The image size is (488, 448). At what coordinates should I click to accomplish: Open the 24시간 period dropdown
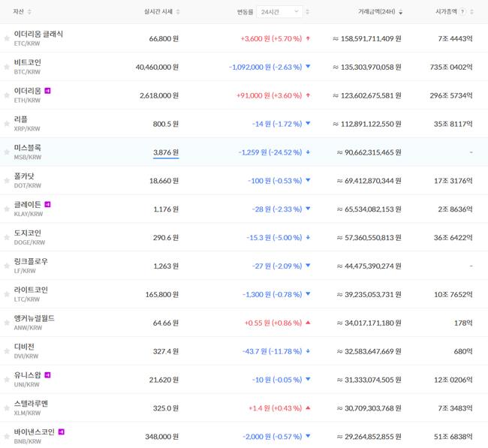pyautogui.click(x=279, y=12)
